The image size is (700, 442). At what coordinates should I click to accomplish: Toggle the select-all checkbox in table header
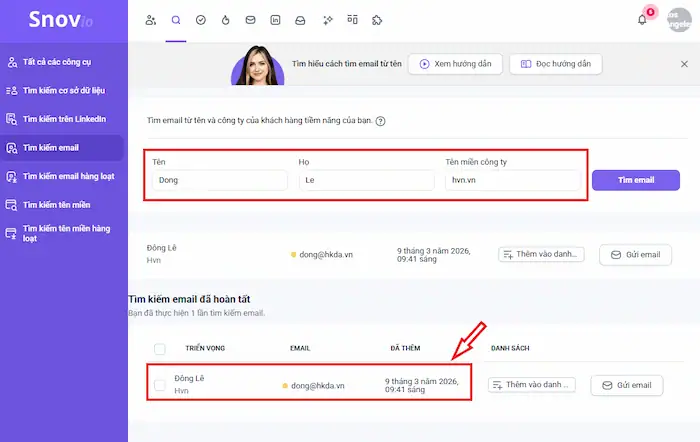tap(160, 349)
